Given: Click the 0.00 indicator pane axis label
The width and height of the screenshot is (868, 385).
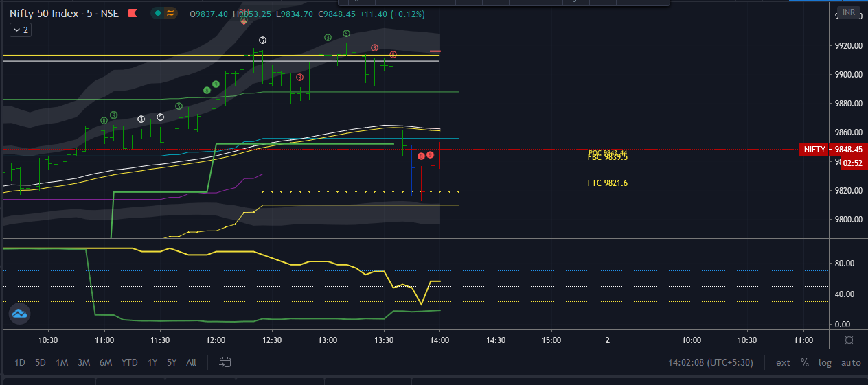Looking at the screenshot, I should coord(844,324).
